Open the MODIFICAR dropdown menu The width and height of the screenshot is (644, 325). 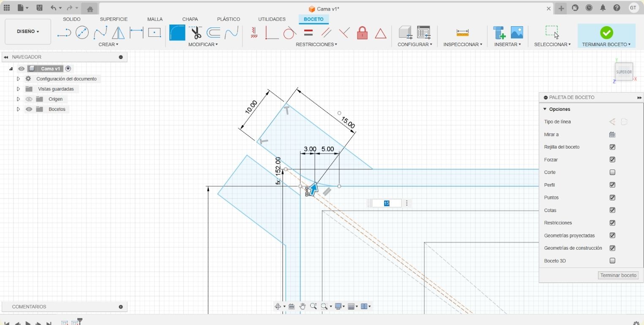click(x=203, y=44)
